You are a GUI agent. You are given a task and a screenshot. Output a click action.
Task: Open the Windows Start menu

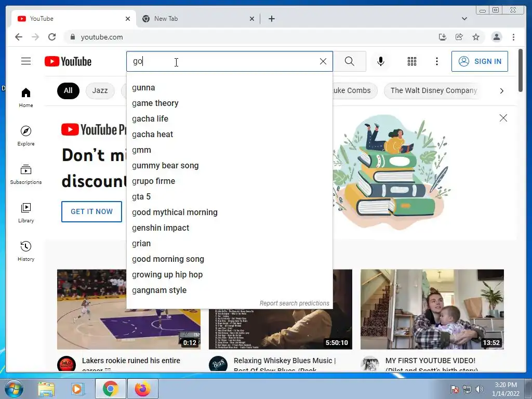tap(13, 389)
